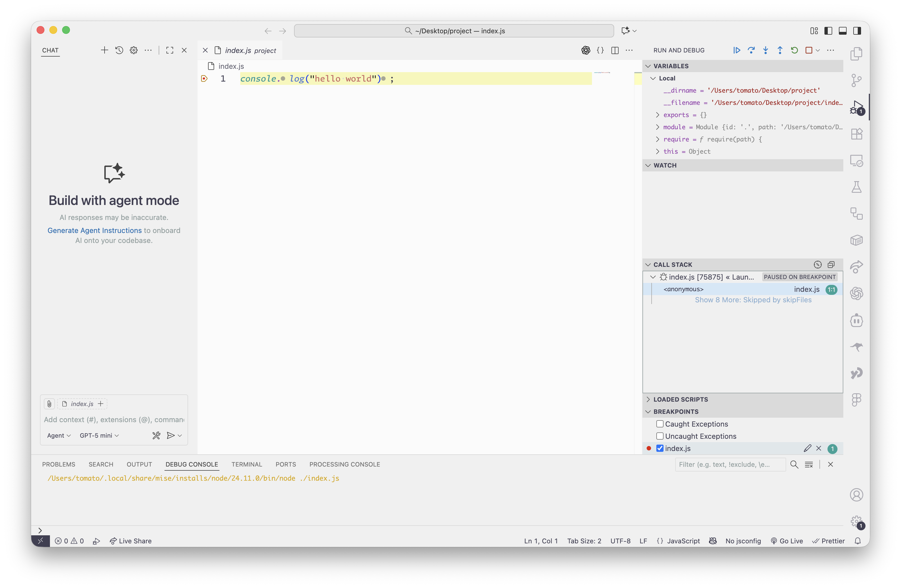901x588 pixels.
Task: Open the Source Control view
Action: (x=856, y=80)
